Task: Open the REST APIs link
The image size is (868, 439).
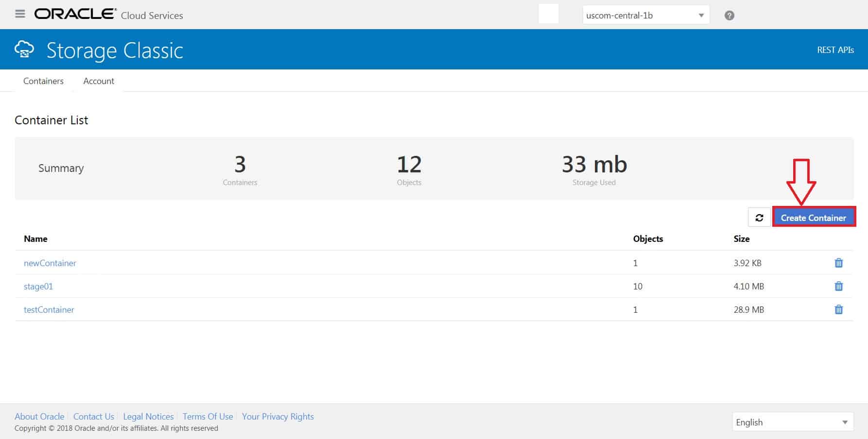Action: (835, 50)
